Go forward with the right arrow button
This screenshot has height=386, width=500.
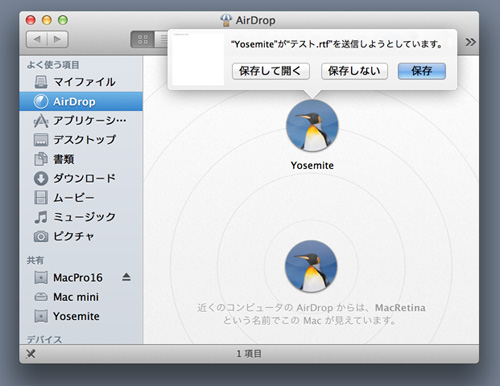(x=58, y=39)
